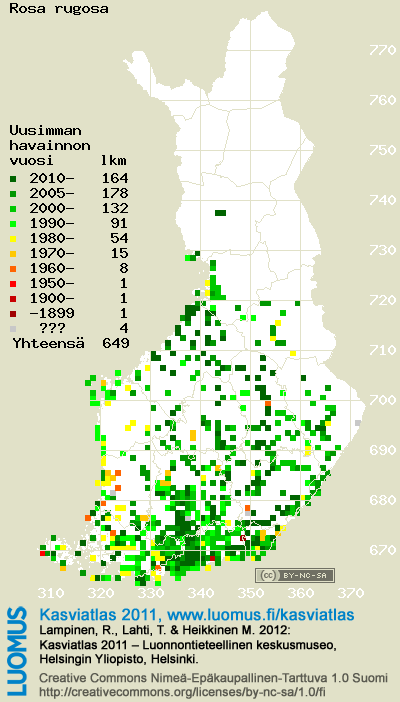
Task: Click the grid label 310 on the bottom axis
Action: click(x=50, y=594)
